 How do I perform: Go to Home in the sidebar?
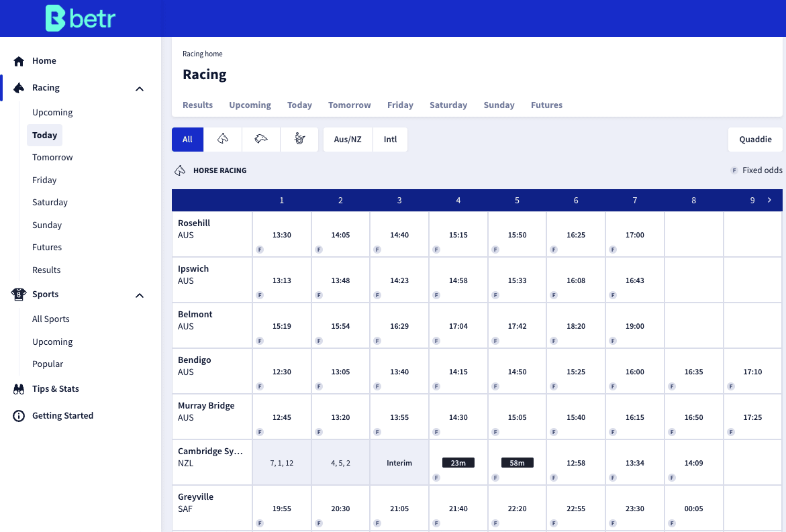coord(44,60)
